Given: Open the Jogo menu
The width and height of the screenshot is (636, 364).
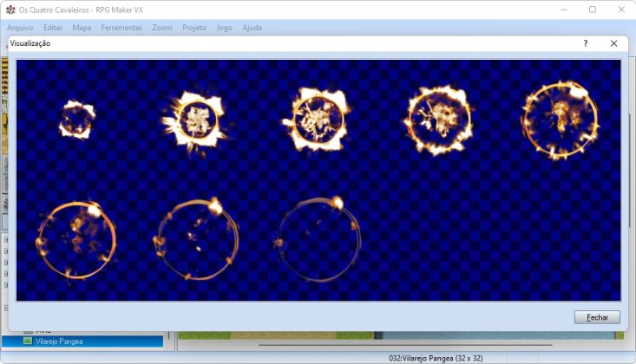Looking at the screenshot, I should [x=224, y=28].
